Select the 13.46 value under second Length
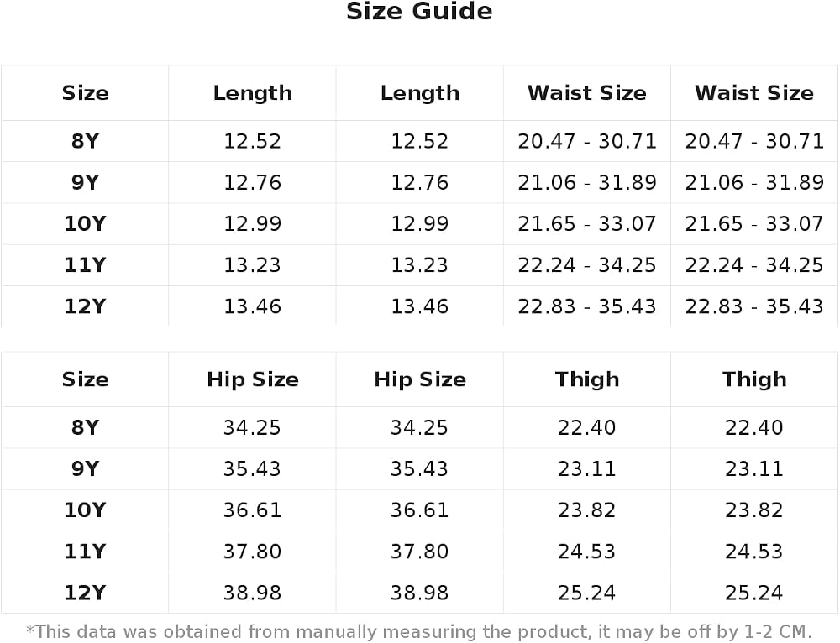 click(419, 306)
